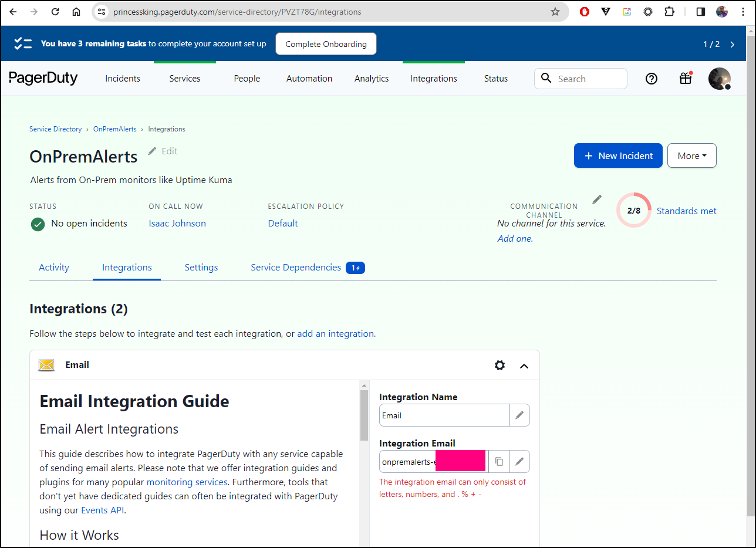Click the Email envelope icon
Screen dimensions: 756x548
(46, 365)
